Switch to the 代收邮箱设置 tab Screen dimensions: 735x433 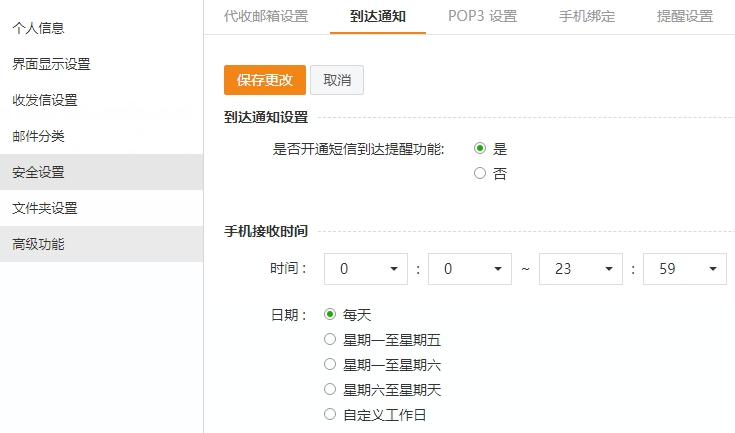point(265,16)
